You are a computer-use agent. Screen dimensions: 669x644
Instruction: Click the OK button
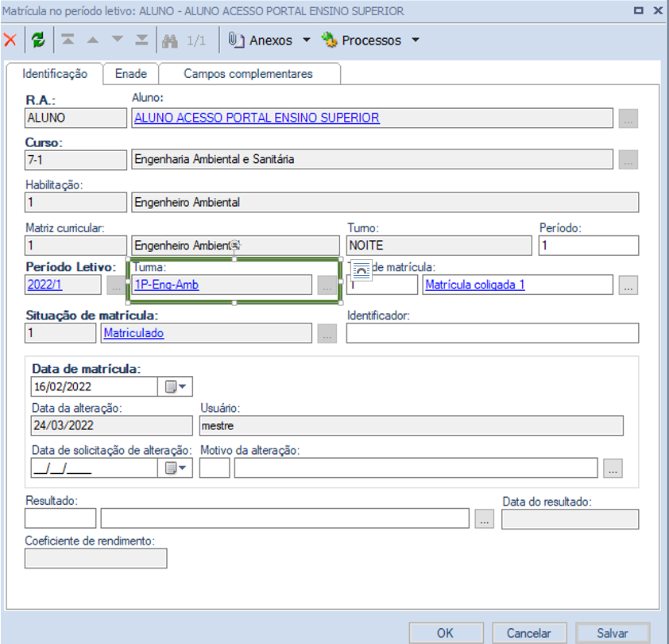coord(446,633)
